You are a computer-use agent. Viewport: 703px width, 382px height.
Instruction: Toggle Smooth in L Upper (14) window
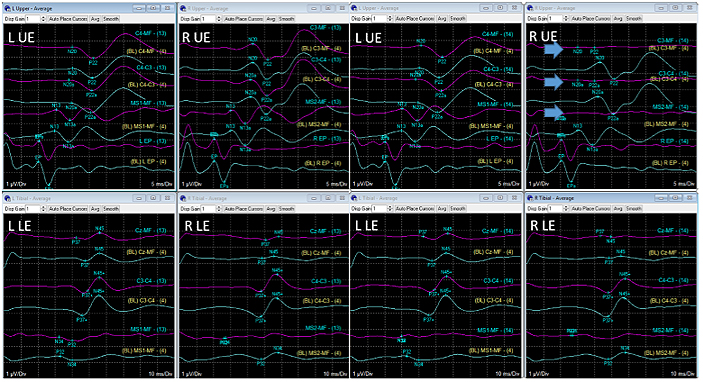click(x=458, y=19)
